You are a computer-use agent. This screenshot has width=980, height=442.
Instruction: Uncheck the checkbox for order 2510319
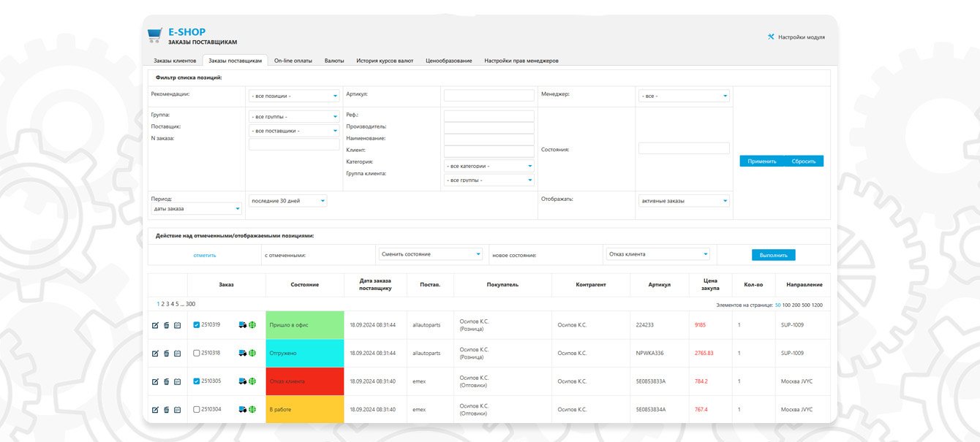[x=196, y=324]
